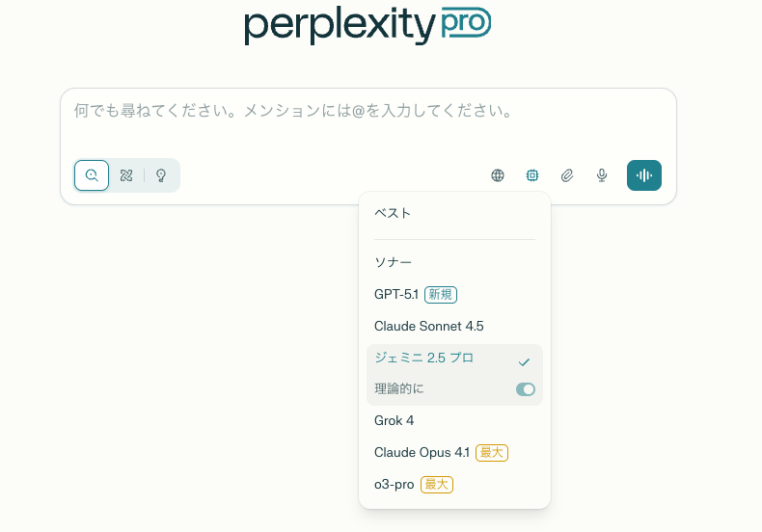The image size is (762, 532).
Task: Click the 新規 badge beside GPT-5.1
Action: tap(440, 294)
